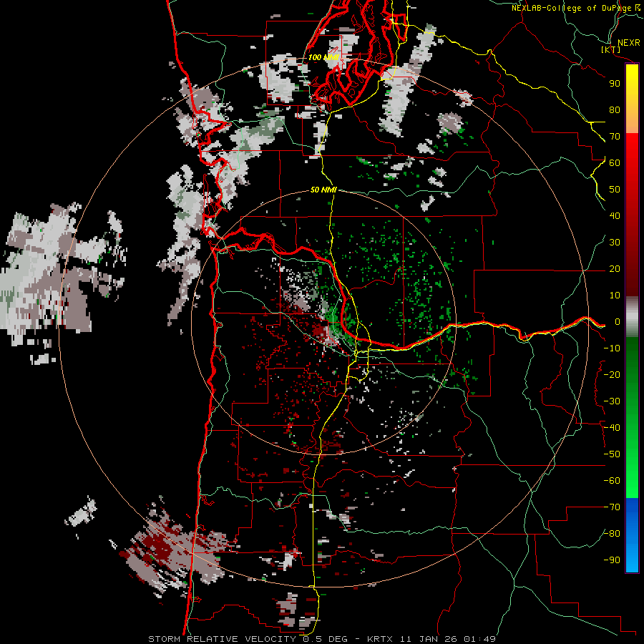This screenshot has height=644, width=644.
Task: Click the "100 NMI" range ring label
Action: [x=323, y=57]
